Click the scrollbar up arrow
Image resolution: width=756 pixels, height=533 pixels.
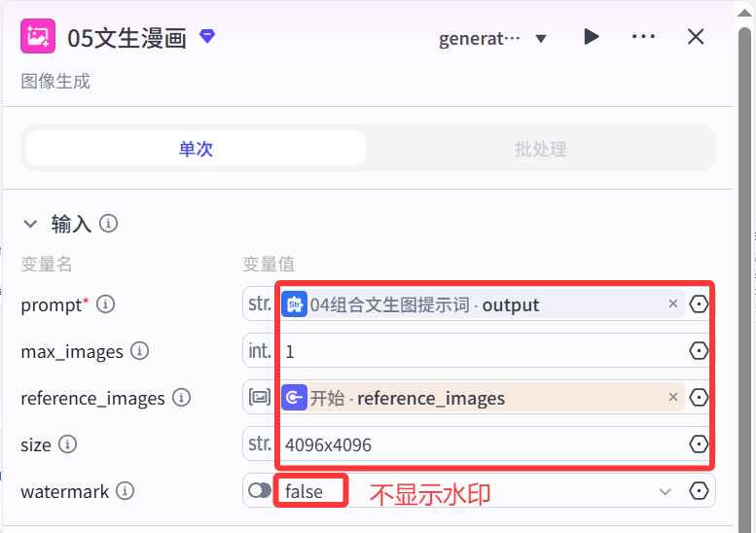coord(745,13)
